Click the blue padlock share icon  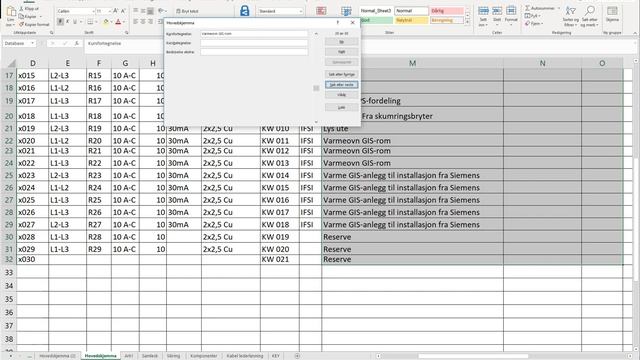click(x=245, y=11)
